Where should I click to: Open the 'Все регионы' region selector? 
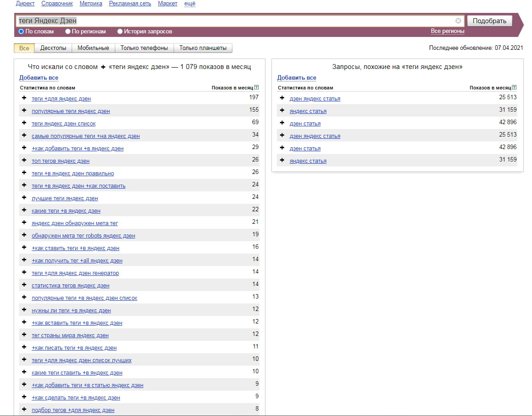[x=447, y=31]
